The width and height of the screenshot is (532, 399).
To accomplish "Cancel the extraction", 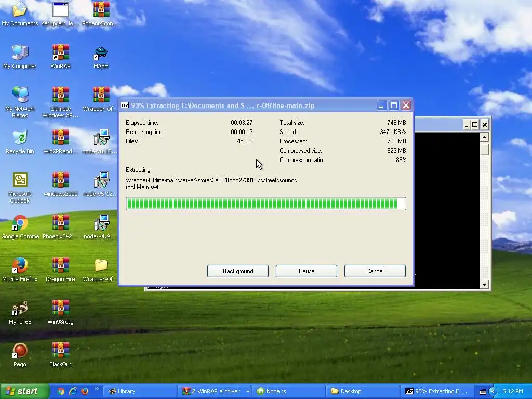I will pos(375,271).
